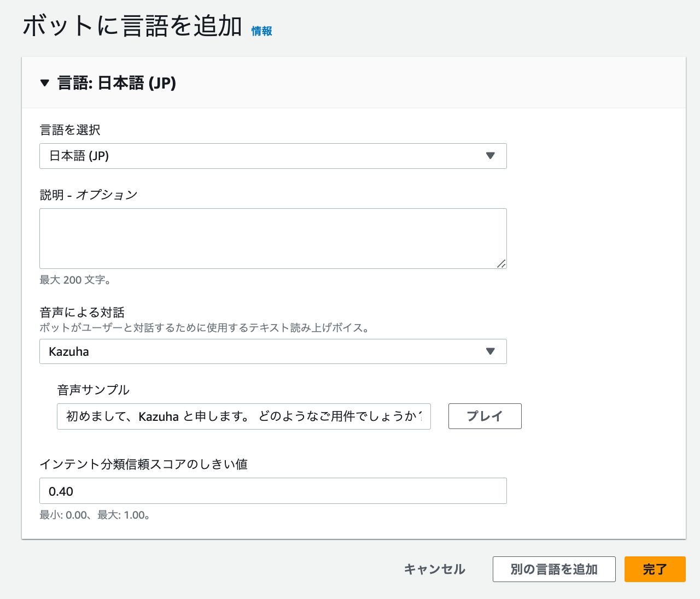This screenshot has width=700, height=599.
Task: Cancel with the キャンセル link
Action: (x=434, y=569)
